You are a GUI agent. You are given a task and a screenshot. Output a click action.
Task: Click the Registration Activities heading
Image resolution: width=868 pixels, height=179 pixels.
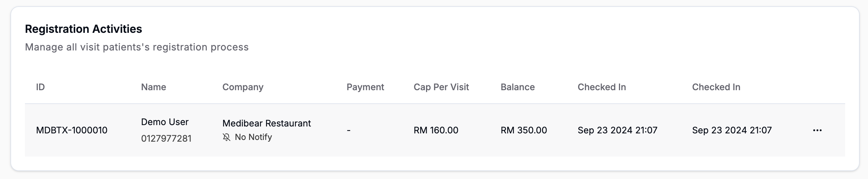83,29
